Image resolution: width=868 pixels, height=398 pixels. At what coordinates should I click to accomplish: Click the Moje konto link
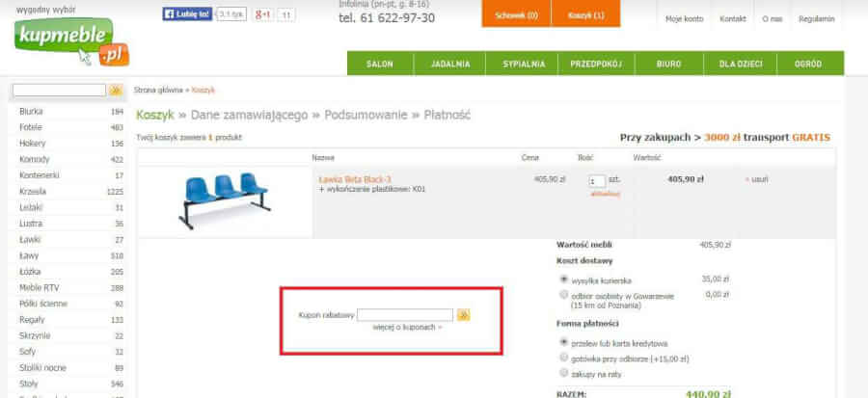click(684, 19)
